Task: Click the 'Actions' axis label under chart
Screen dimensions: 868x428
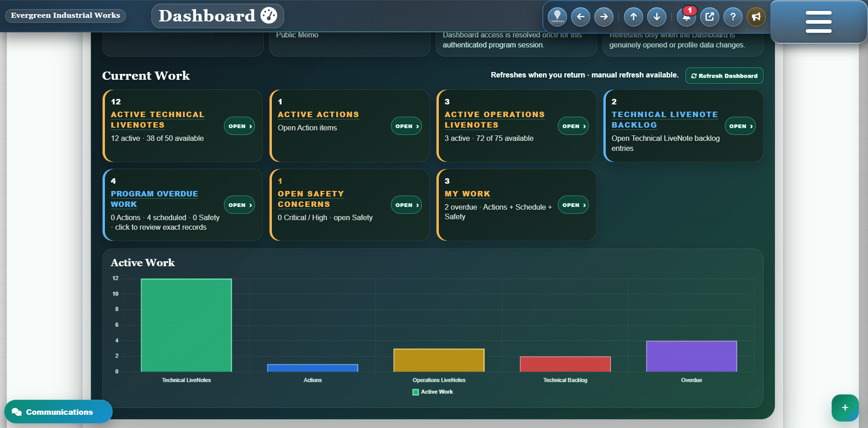Action: (312, 380)
